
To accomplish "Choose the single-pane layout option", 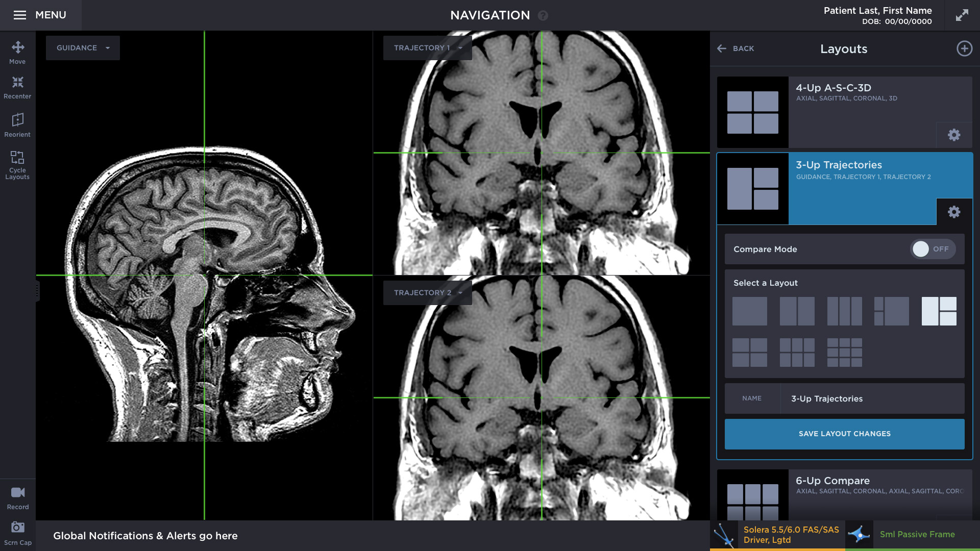I will click(749, 311).
